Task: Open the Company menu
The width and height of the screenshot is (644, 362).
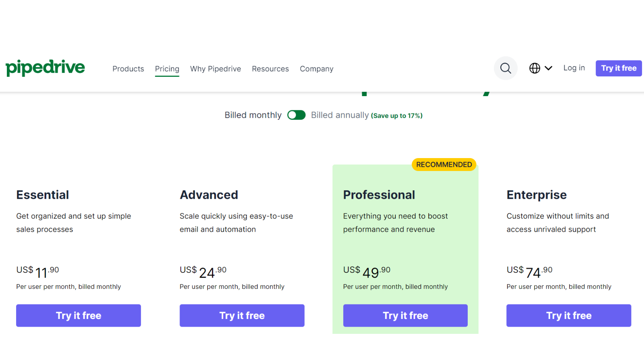Action: point(316,69)
